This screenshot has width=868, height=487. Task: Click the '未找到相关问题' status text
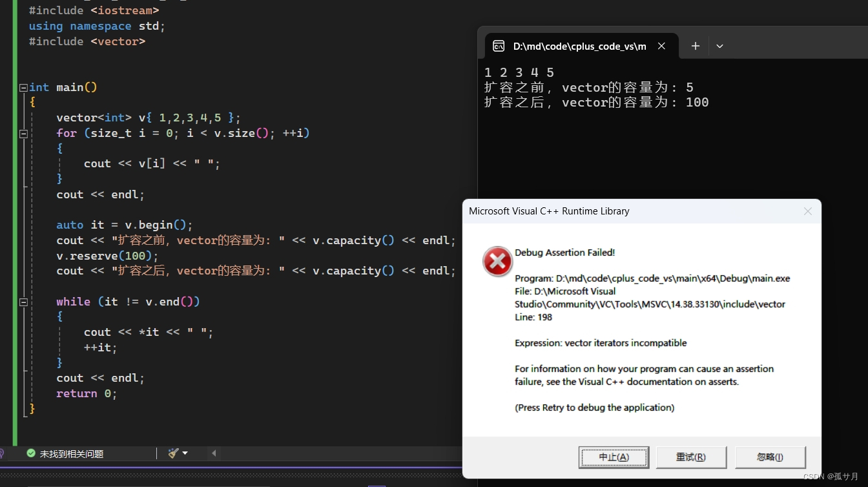click(72, 454)
